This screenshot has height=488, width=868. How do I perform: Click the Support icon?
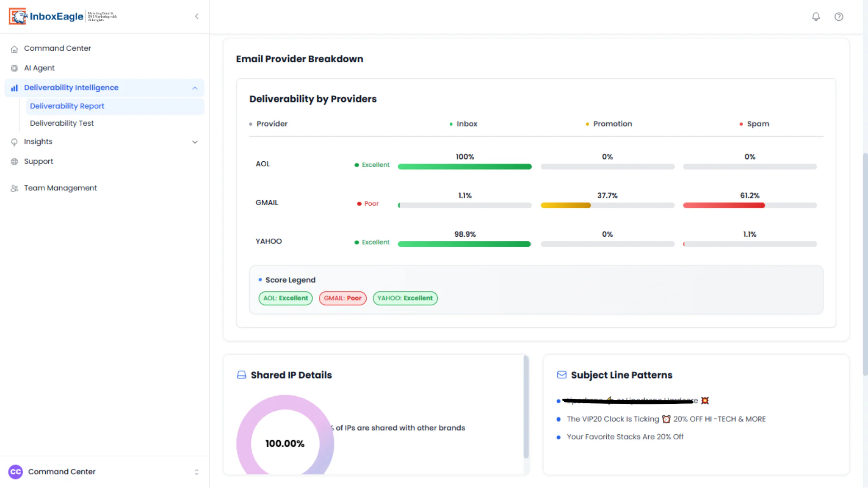click(14, 162)
